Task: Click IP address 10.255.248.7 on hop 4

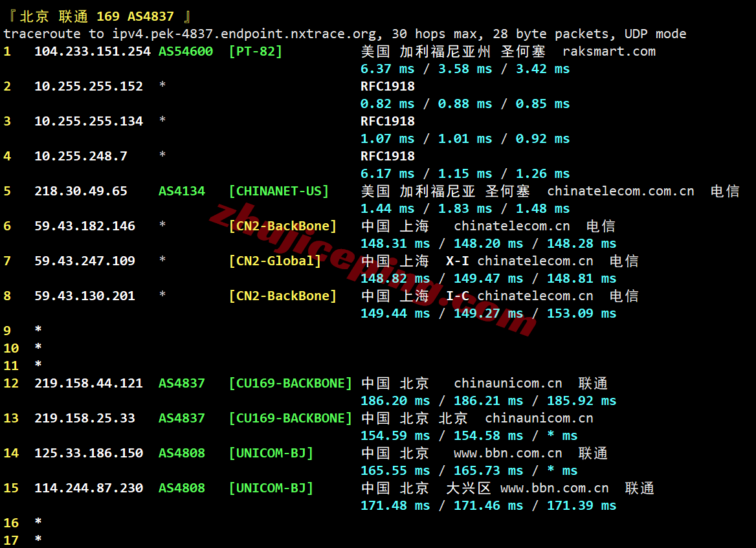Action: point(80,156)
